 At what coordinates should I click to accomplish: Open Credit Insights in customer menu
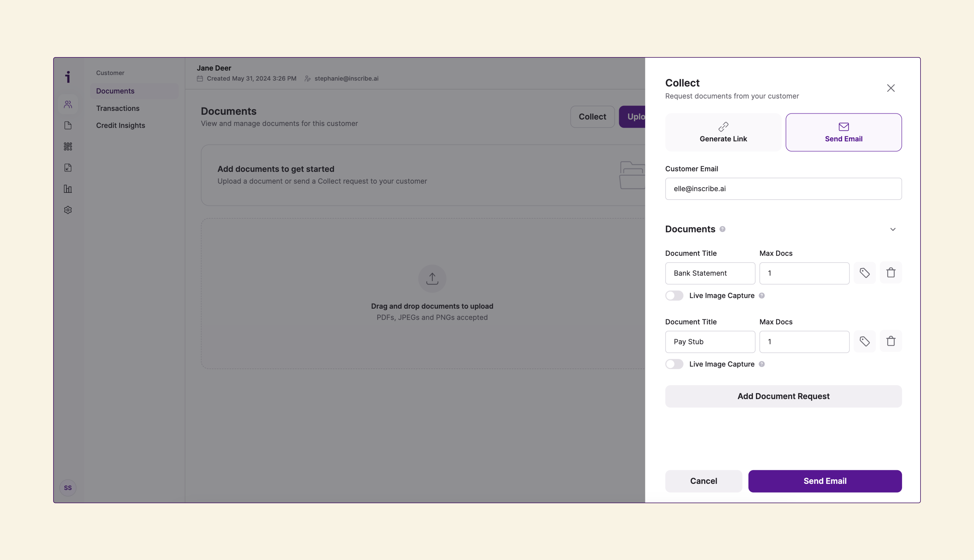pyautogui.click(x=120, y=125)
